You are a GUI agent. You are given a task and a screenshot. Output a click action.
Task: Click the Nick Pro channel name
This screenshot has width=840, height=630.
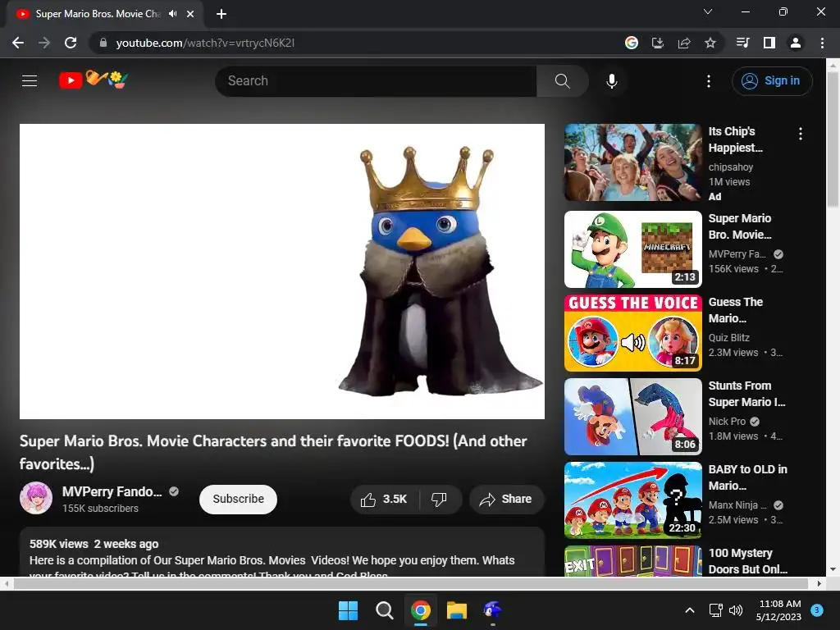click(x=727, y=421)
